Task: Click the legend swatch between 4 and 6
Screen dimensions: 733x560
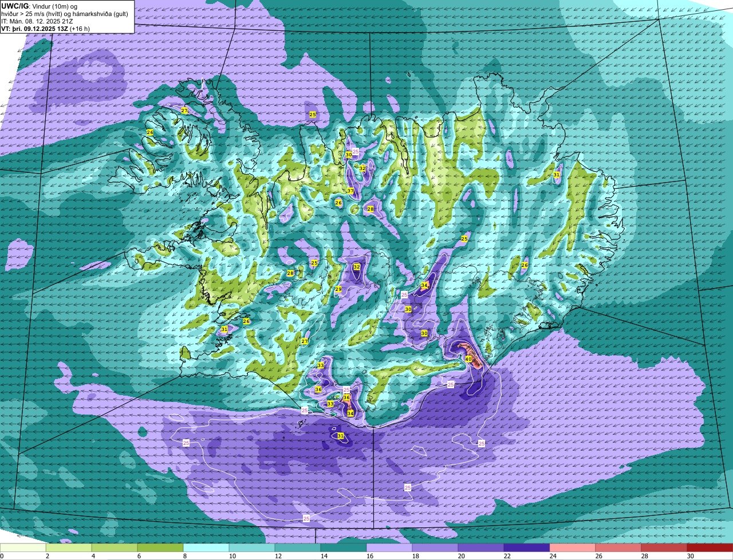Action: (115, 548)
